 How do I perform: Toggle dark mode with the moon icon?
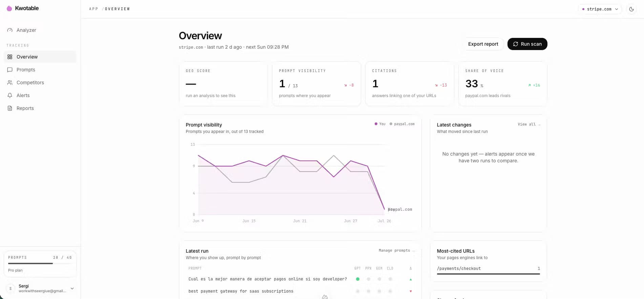coord(631,9)
